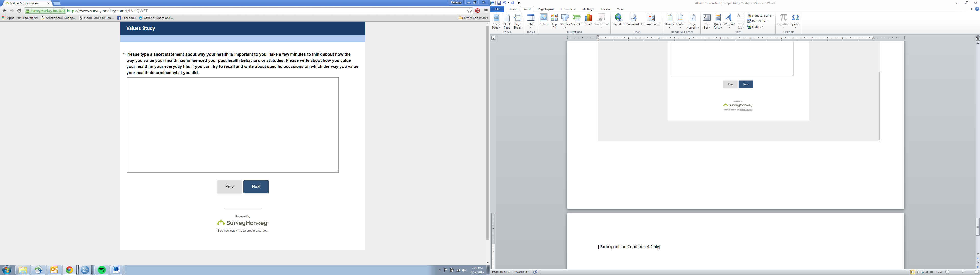Click the Date & Time button

pyautogui.click(x=758, y=21)
